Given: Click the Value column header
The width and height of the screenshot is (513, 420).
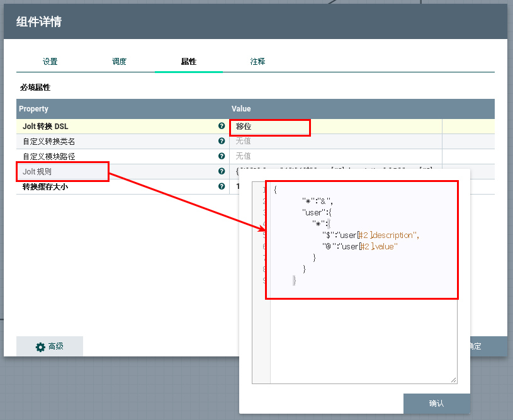Looking at the screenshot, I should coord(241,109).
